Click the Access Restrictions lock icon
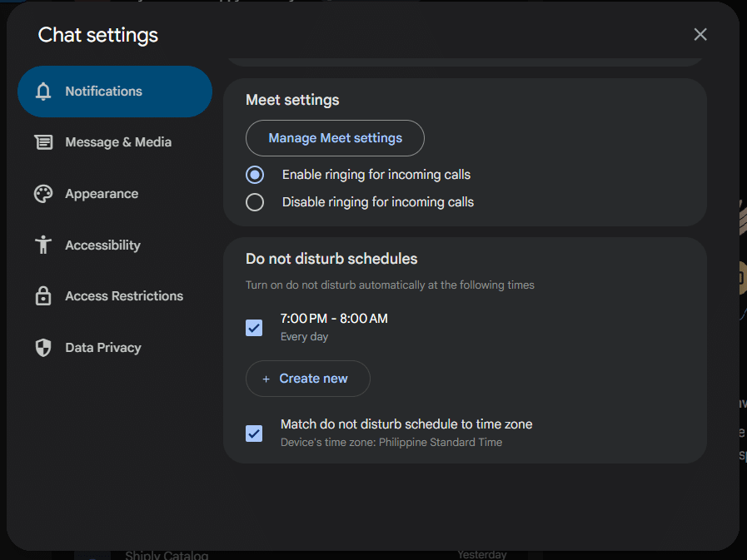Image resolution: width=747 pixels, height=560 pixels. (x=43, y=295)
